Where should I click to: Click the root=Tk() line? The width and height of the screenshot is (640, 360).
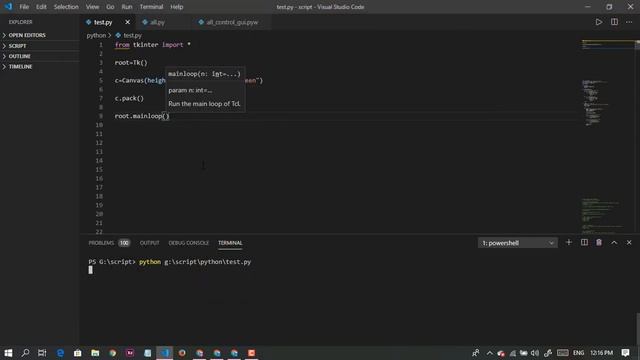click(131, 63)
